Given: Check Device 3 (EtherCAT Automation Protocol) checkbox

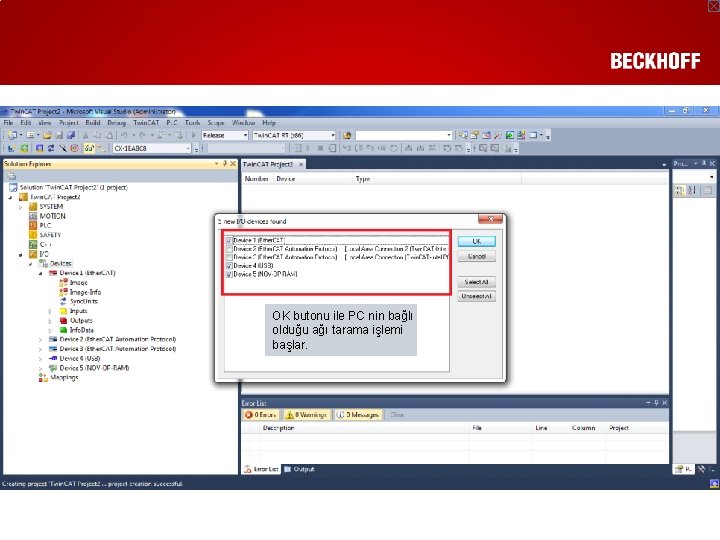Looking at the screenshot, I should pos(229,257).
